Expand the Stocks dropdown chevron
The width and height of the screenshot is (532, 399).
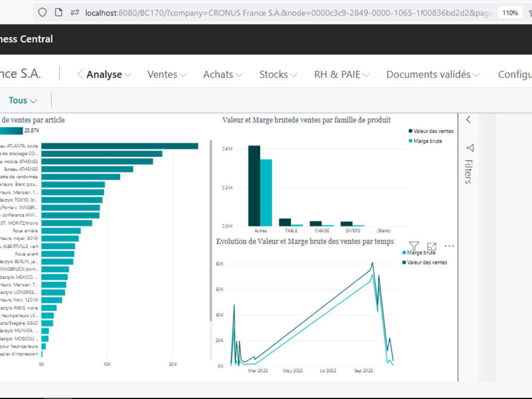pos(294,75)
